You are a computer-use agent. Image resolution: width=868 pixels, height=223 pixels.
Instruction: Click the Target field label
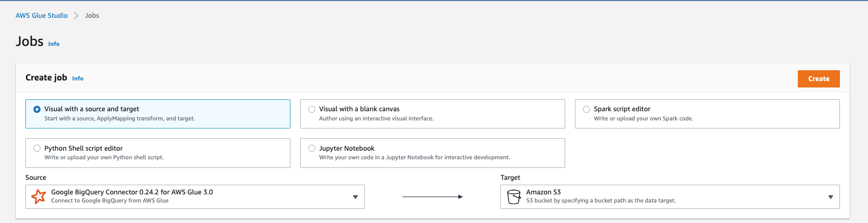pyautogui.click(x=510, y=178)
